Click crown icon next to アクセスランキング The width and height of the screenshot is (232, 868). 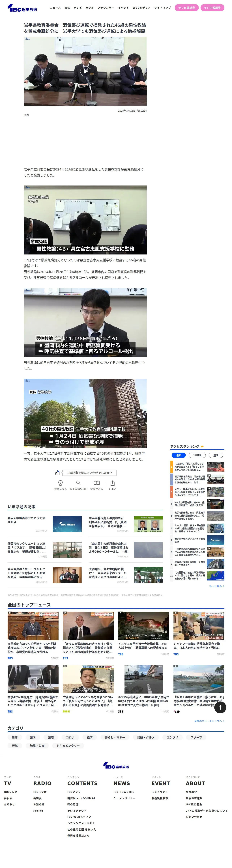(x=202, y=446)
